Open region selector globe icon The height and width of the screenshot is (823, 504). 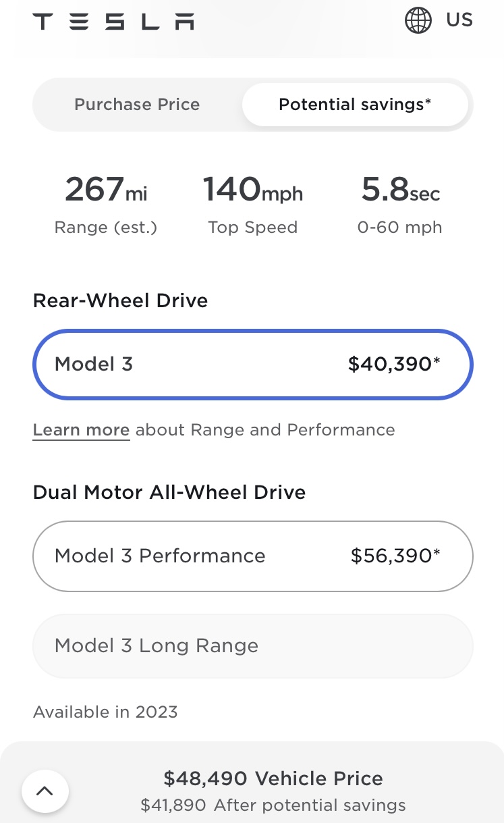coord(418,20)
